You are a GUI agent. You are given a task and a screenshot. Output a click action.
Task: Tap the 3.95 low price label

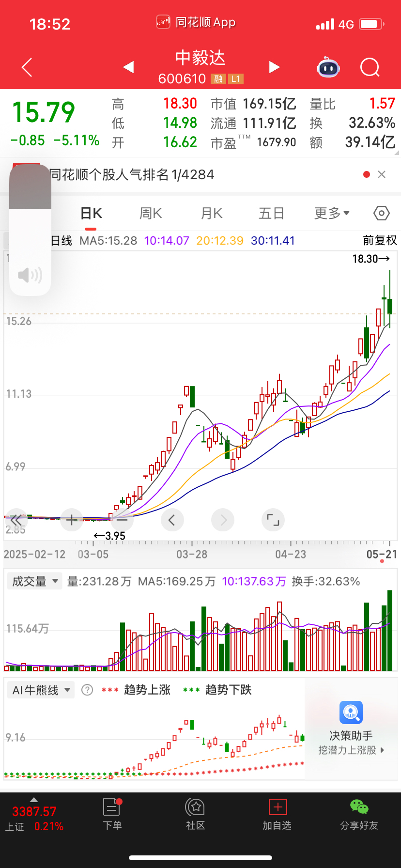[x=109, y=536]
